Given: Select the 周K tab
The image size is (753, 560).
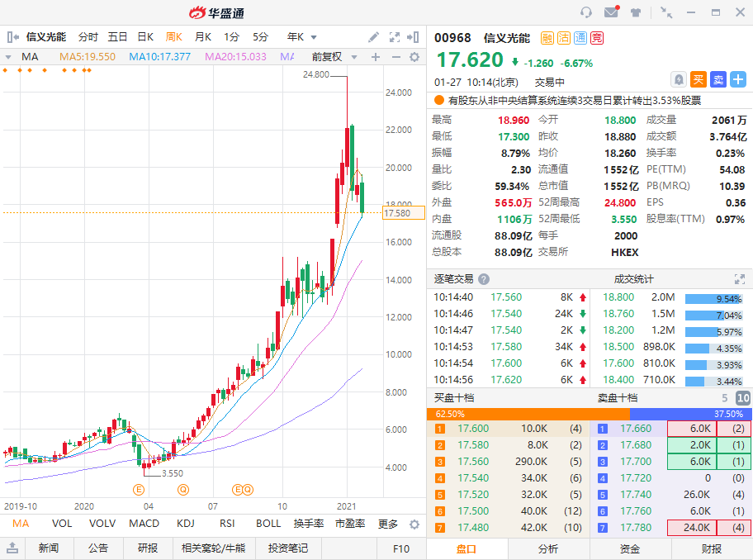Looking at the screenshot, I should [x=174, y=37].
